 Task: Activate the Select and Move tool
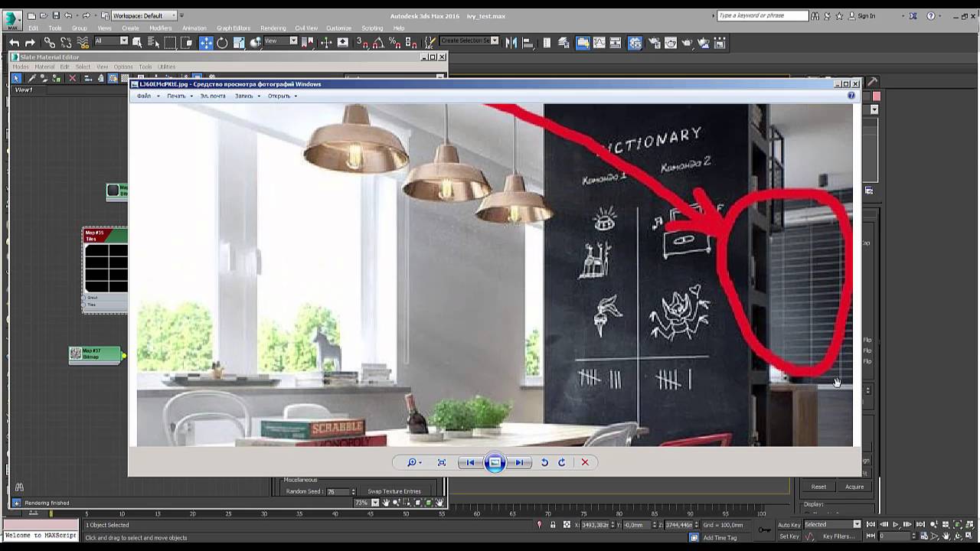[206, 43]
